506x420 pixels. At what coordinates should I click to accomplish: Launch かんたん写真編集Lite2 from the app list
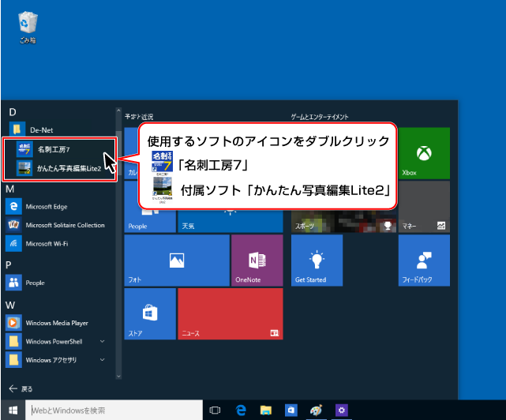pos(60,168)
